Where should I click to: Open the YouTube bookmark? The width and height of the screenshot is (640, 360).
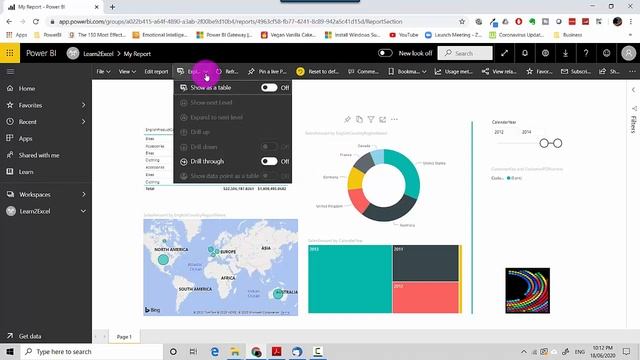tap(404, 35)
